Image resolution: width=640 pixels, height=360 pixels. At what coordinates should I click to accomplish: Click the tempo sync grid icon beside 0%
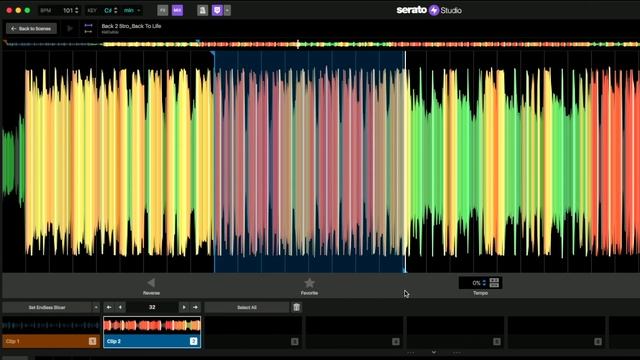(x=494, y=282)
